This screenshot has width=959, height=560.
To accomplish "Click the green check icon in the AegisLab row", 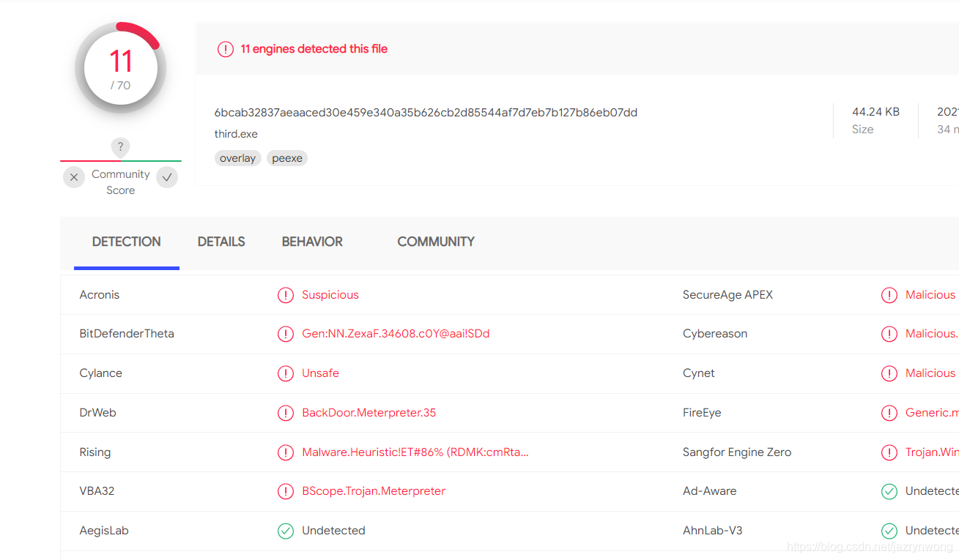I will point(286,531).
